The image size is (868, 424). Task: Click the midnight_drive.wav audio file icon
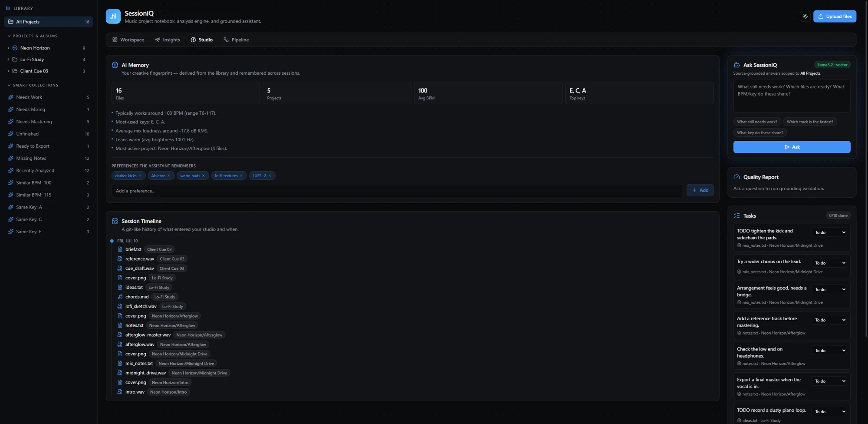[120, 373]
